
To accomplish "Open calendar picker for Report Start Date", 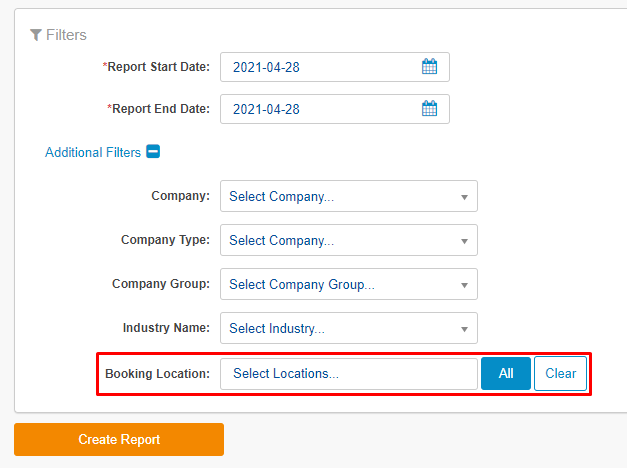I will click(429, 66).
